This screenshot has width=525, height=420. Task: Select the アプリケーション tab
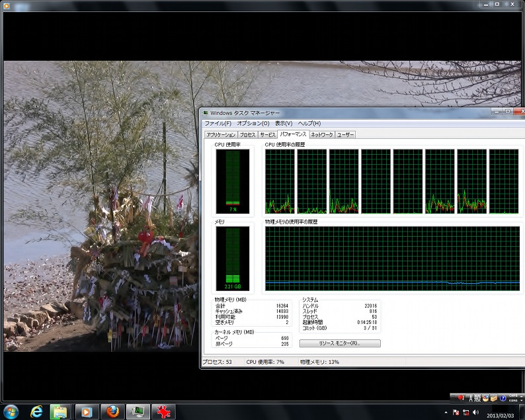tap(220, 134)
